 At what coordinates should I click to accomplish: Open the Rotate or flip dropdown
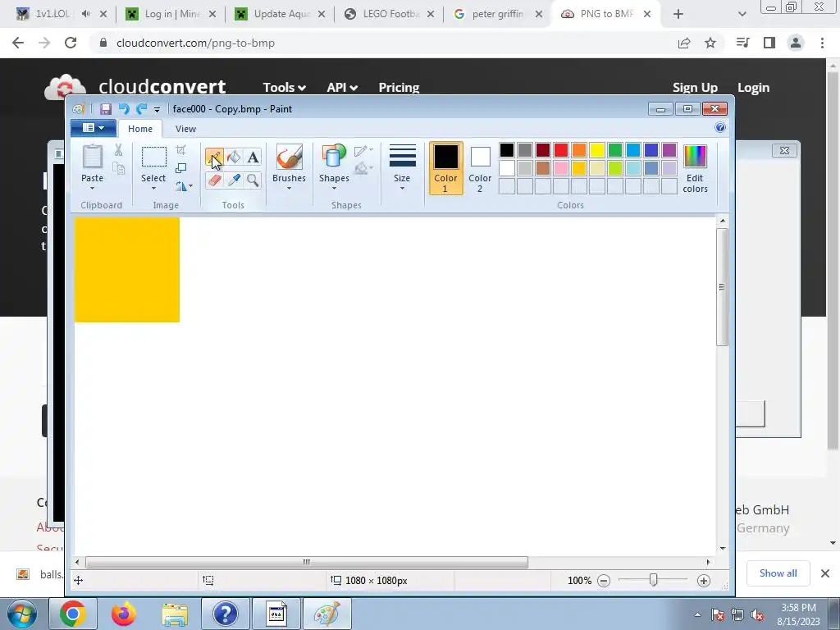184,186
